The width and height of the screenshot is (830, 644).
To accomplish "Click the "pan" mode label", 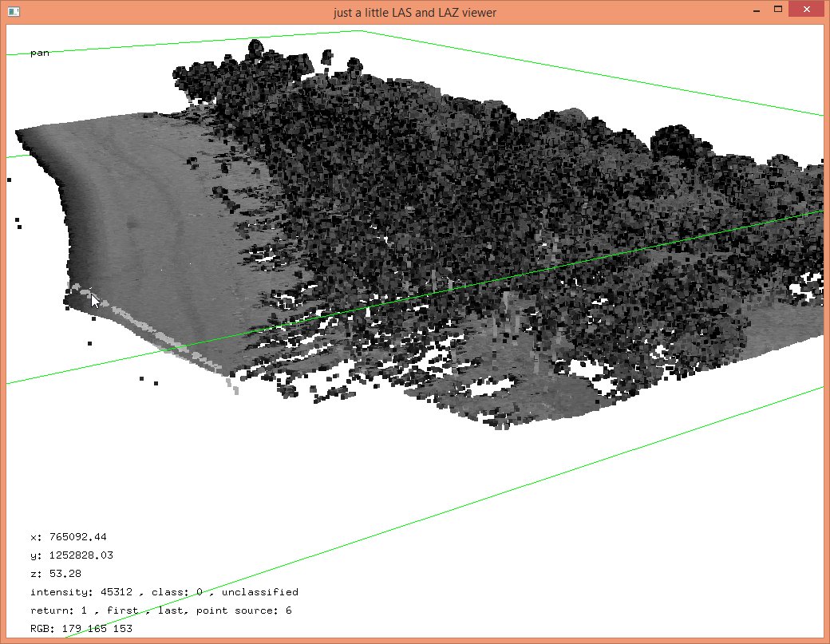I will (x=39, y=53).
